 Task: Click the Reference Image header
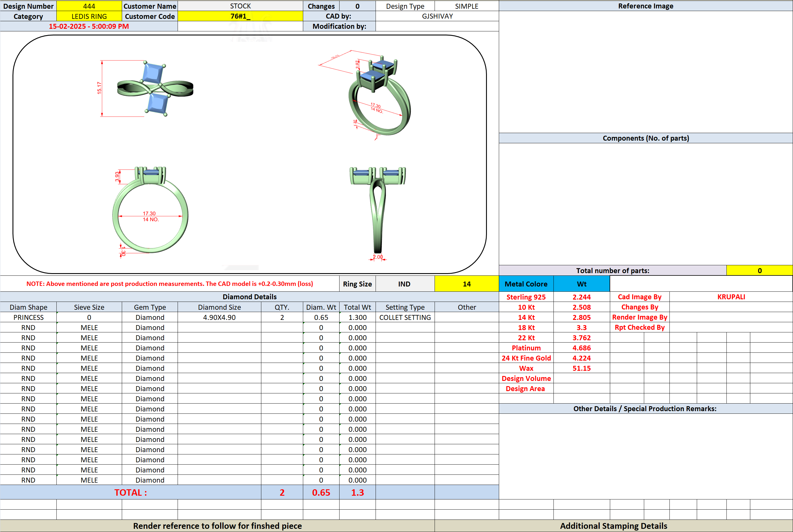click(x=646, y=6)
